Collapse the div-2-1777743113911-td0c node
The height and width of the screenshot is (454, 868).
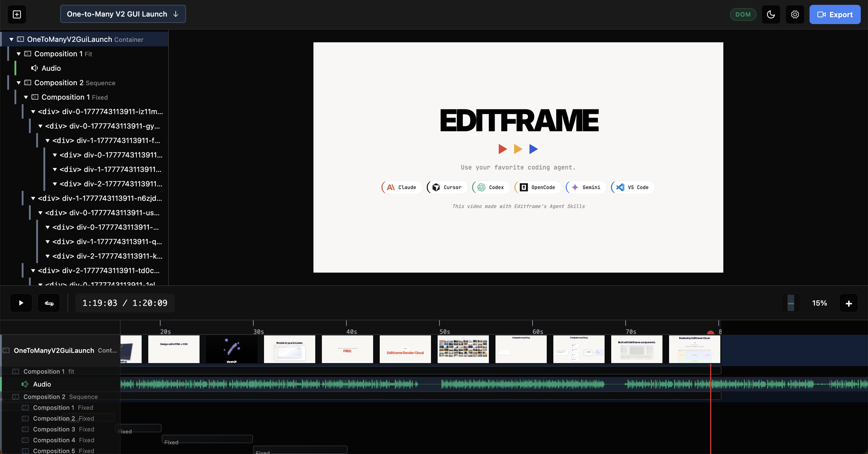(33, 271)
